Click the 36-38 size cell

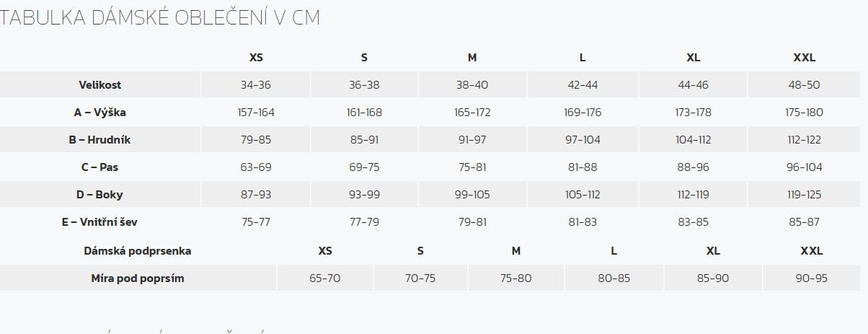(x=364, y=85)
